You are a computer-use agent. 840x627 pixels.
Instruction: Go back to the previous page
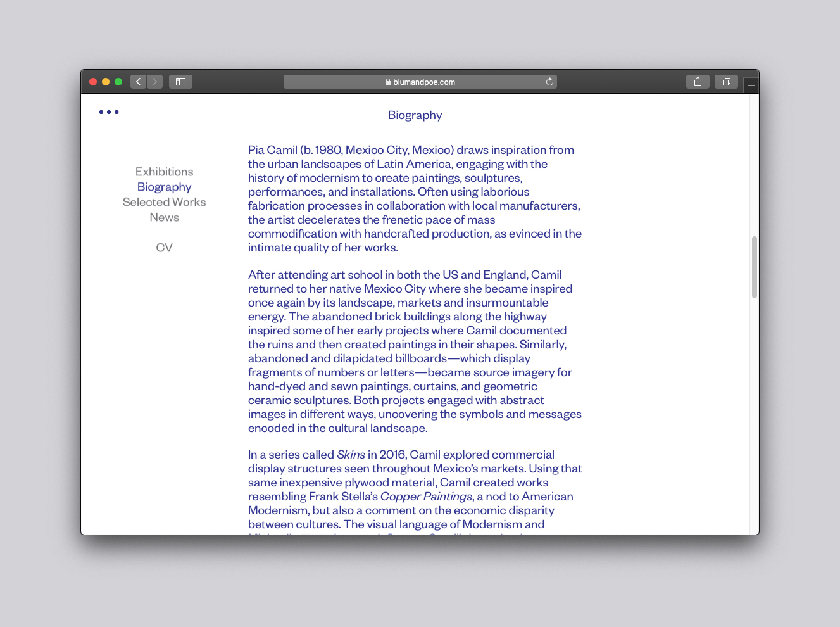tap(139, 82)
